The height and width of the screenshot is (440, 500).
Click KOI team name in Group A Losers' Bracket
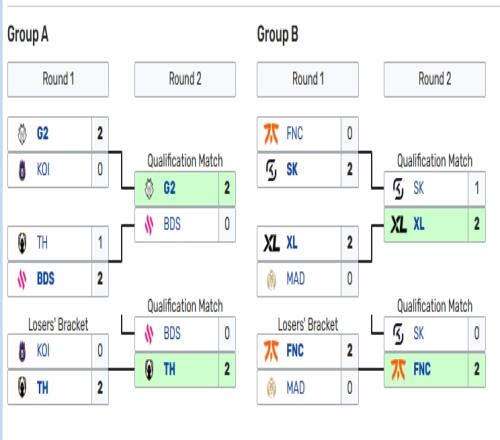(x=43, y=351)
